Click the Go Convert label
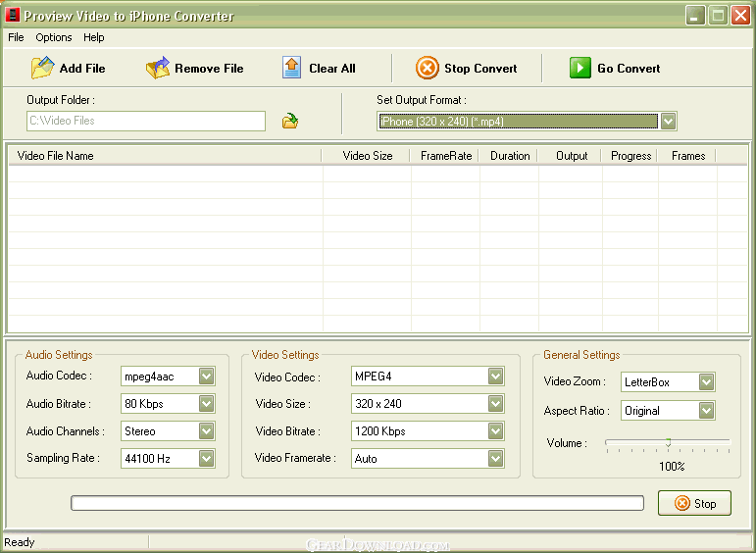This screenshot has width=756, height=553. tap(629, 69)
